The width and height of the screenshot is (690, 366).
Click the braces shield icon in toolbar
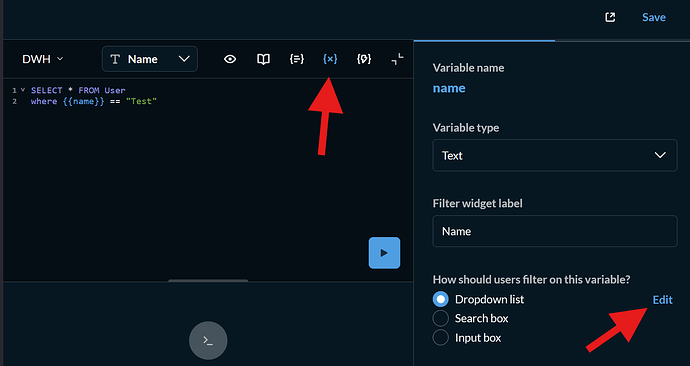(364, 59)
